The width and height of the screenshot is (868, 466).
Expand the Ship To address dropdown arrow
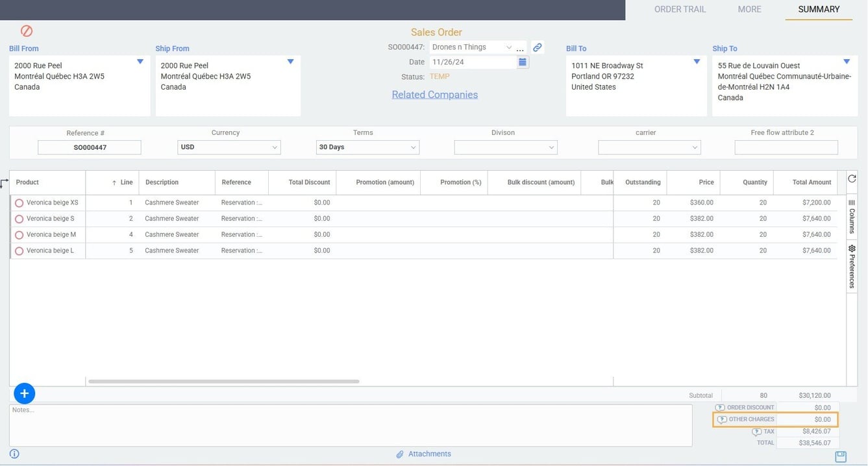pyautogui.click(x=847, y=62)
